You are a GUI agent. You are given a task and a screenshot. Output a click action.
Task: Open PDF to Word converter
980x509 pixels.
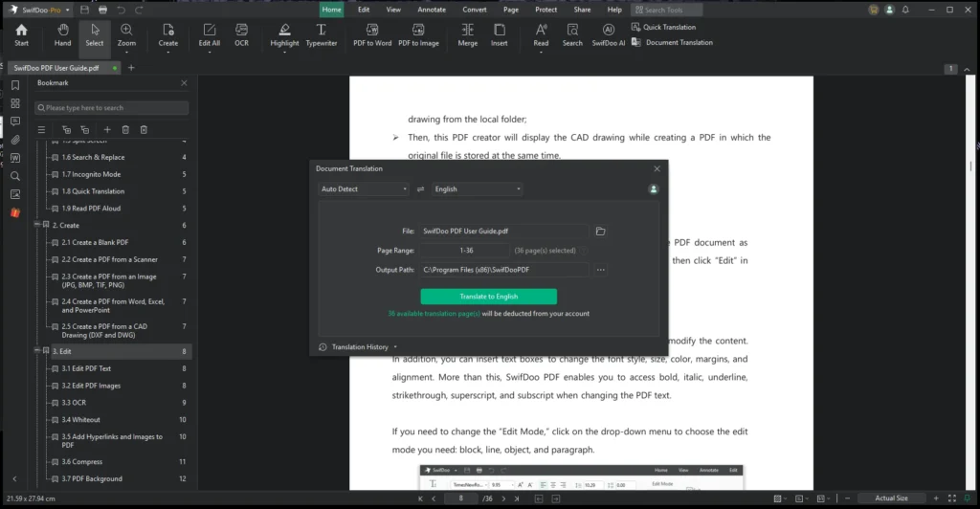[372, 35]
